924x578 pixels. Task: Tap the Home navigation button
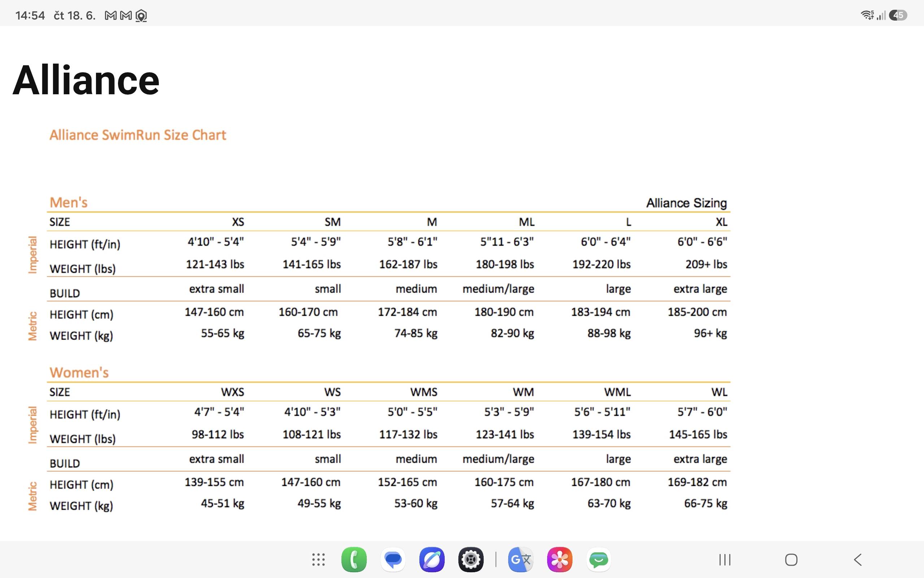[x=791, y=560]
